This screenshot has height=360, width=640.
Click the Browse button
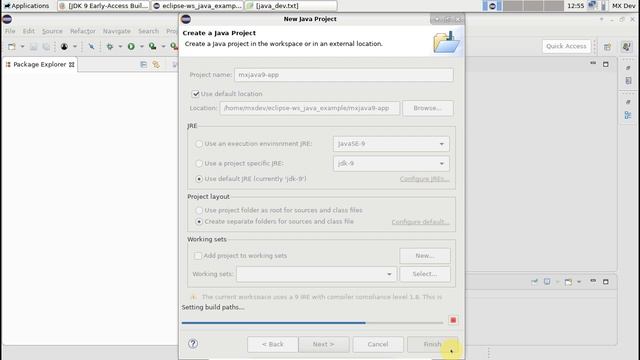428,108
